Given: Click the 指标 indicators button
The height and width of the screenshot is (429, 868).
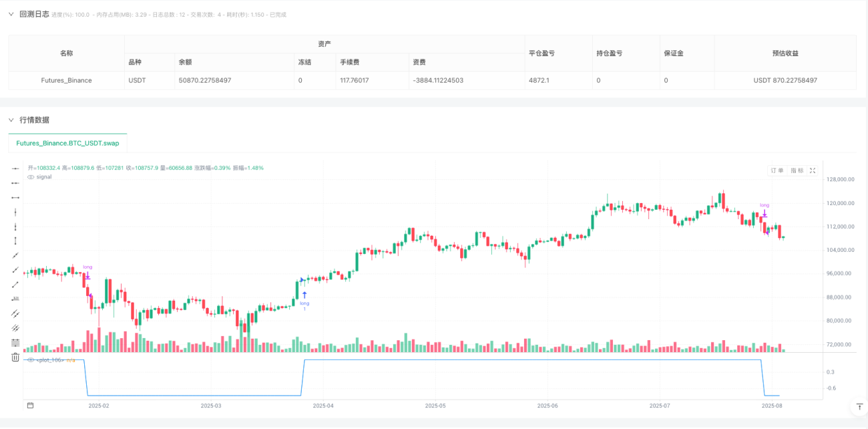Looking at the screenshot, I should 797,170.
